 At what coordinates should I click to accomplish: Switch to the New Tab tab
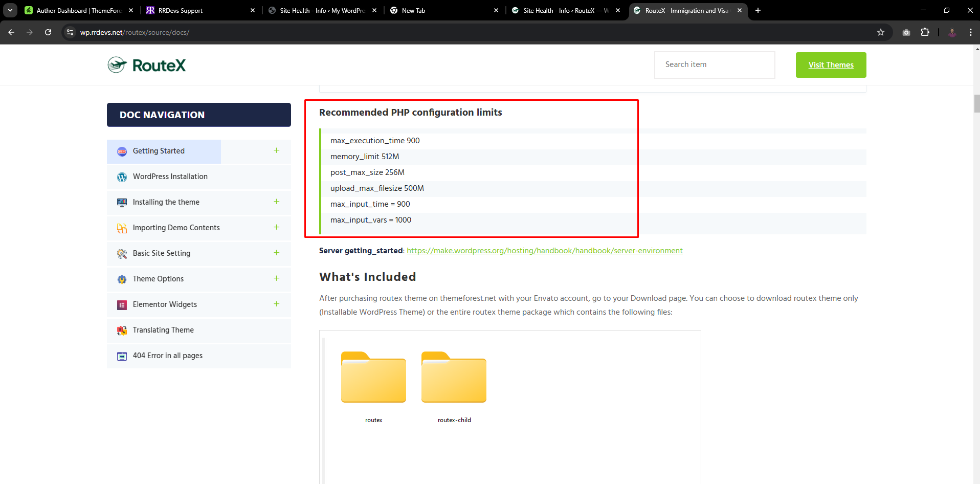click(x=443, y=10)
